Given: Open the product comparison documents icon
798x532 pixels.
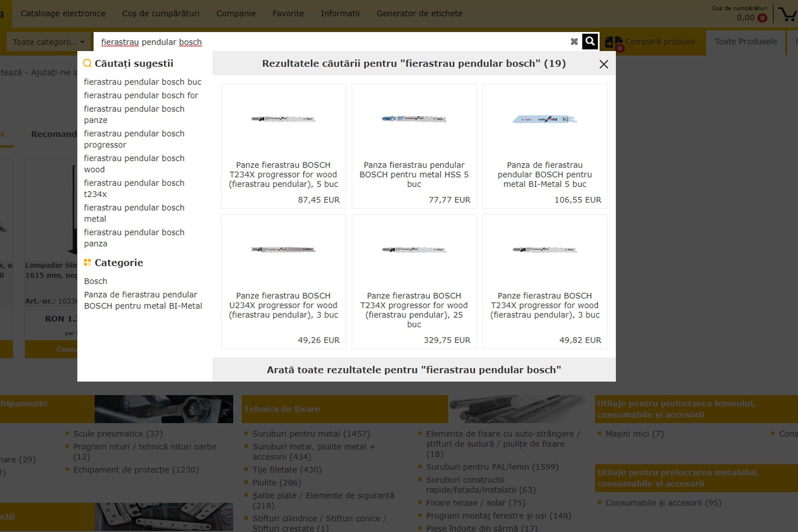Looking at the screenshot, I should click(614, 41).
